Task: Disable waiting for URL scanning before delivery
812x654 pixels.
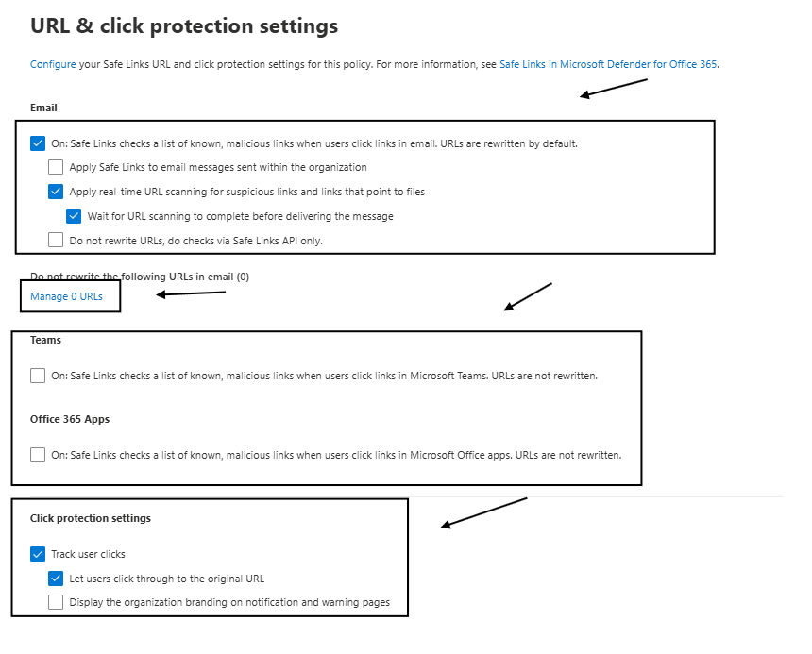Action: [74, 215]
